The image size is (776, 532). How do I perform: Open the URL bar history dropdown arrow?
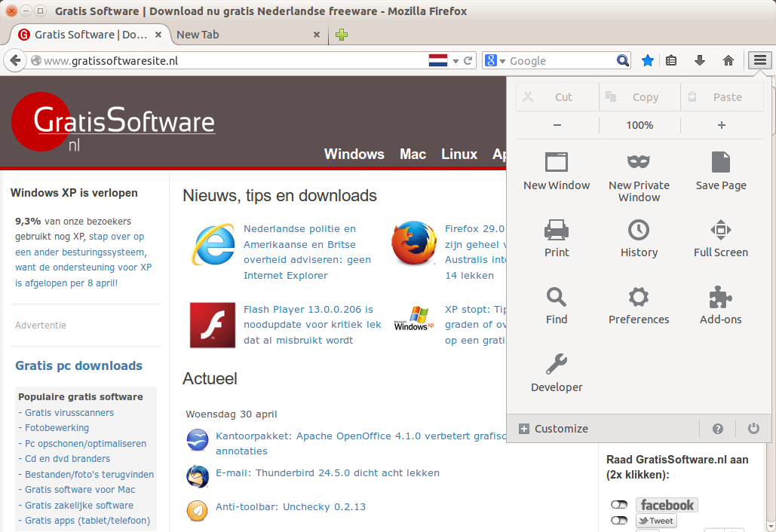coord(455,61)
